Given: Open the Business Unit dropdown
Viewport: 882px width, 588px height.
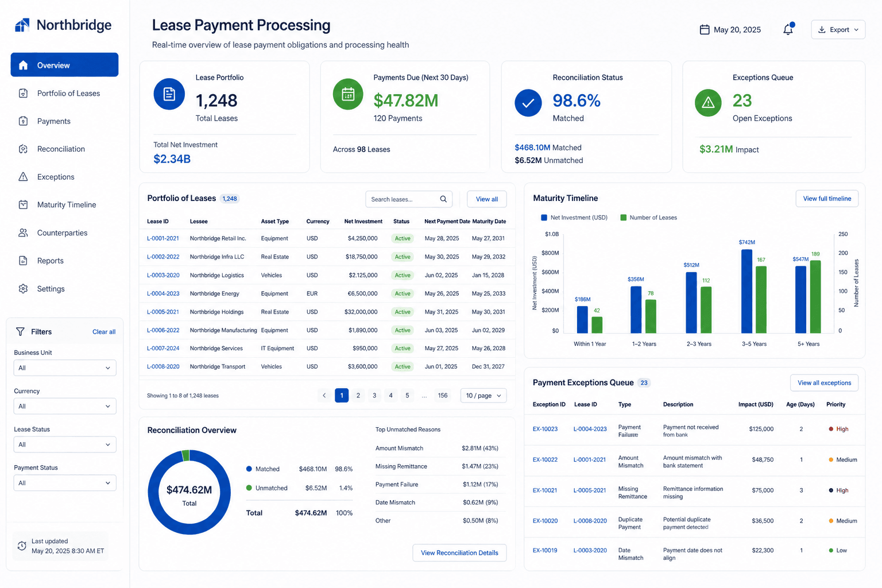Looking at the screenshot, I should (65, 368).
